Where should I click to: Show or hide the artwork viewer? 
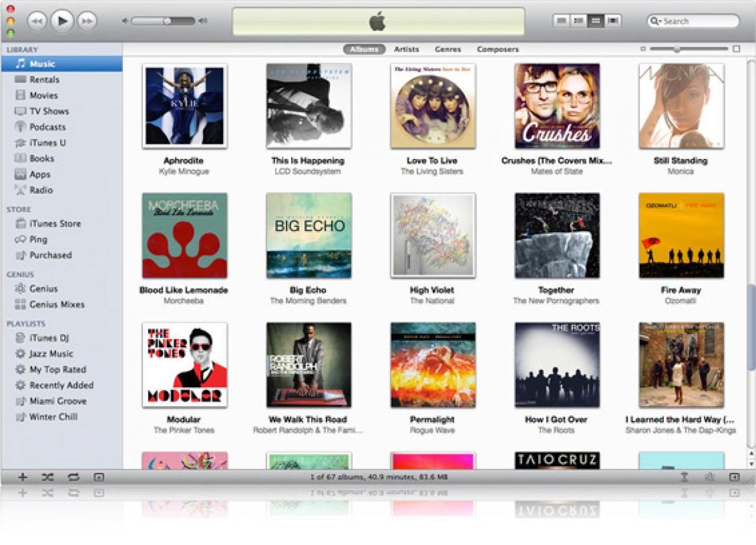point(99,477)
